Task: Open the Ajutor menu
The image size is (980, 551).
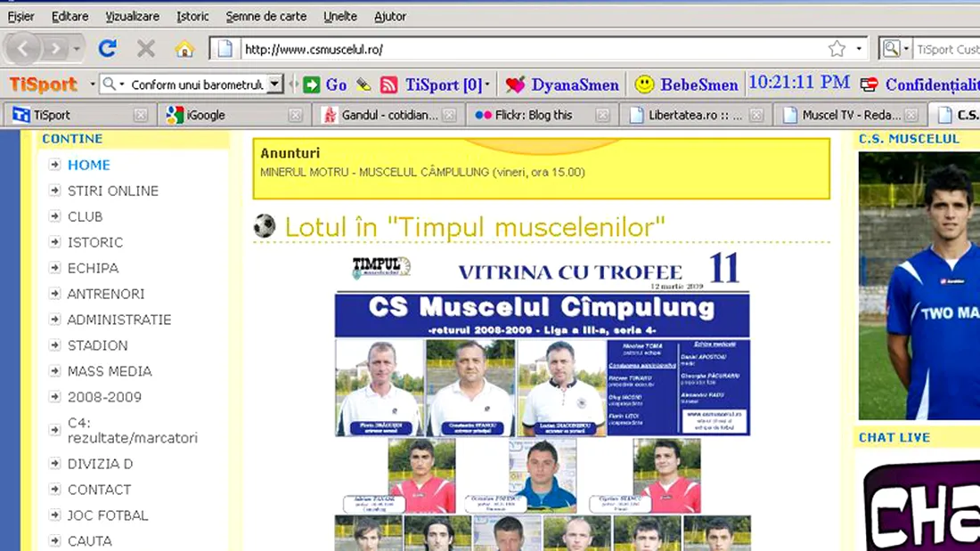Action: (390, 17)
